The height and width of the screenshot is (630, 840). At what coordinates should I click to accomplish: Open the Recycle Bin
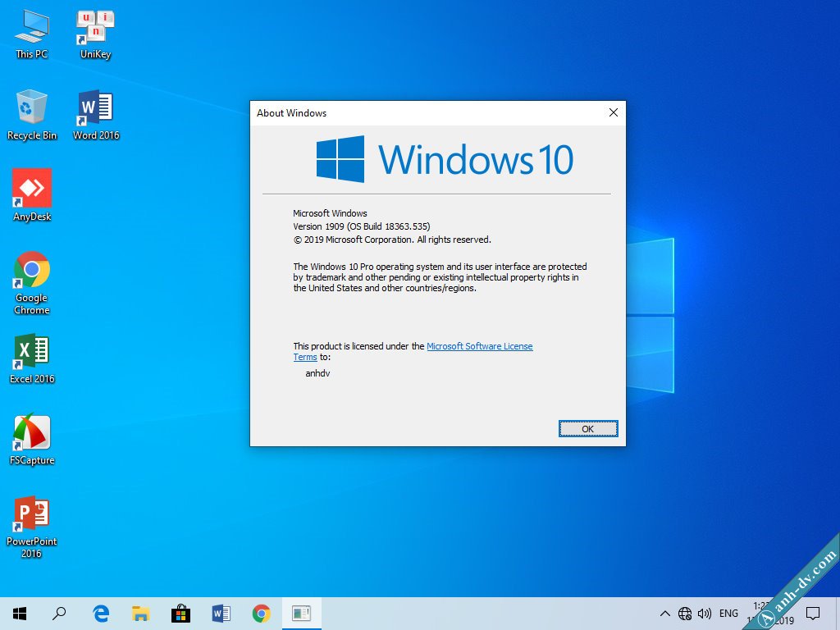click(x=31, y=107)
